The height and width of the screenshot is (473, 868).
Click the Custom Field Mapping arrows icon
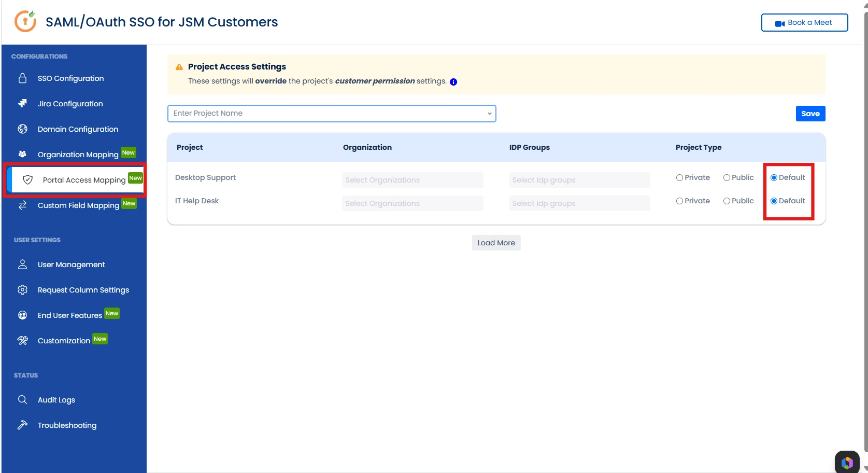pyautogui.click(x=22, y=205)
